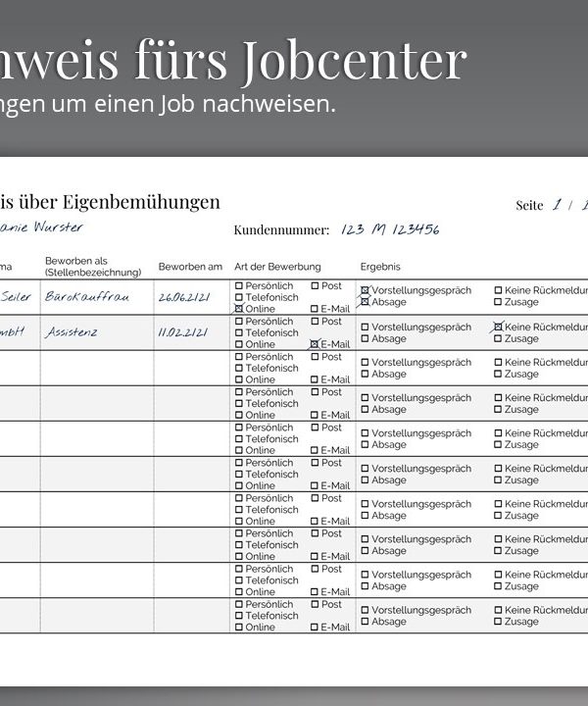Check "Post" in the Bürokauffrau row
The width and height of the screenshot is (588, 706).
coord(316,286)
